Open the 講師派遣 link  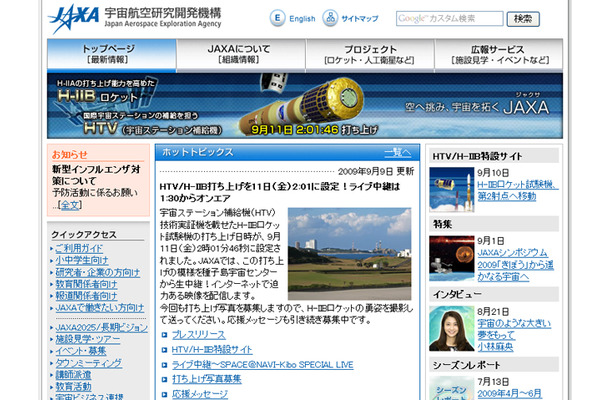(73, 375)
